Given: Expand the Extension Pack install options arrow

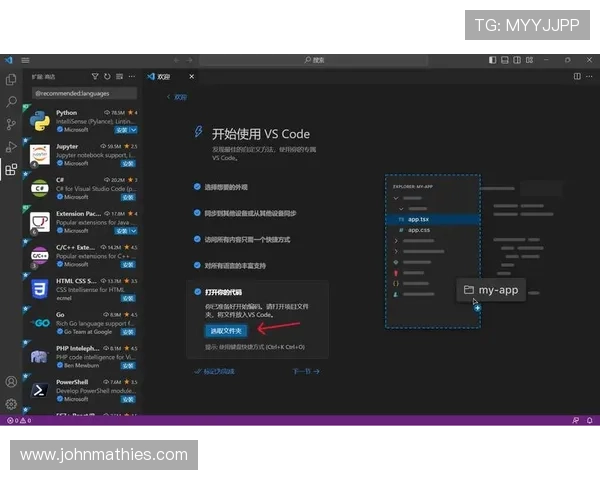Looking at the screenshot, I should 134,231.
